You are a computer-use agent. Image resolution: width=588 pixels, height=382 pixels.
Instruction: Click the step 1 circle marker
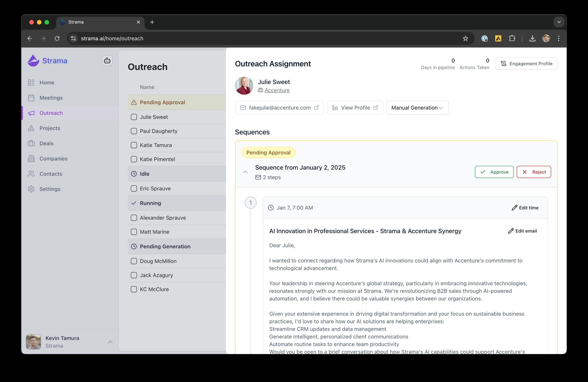pos(251,203)
